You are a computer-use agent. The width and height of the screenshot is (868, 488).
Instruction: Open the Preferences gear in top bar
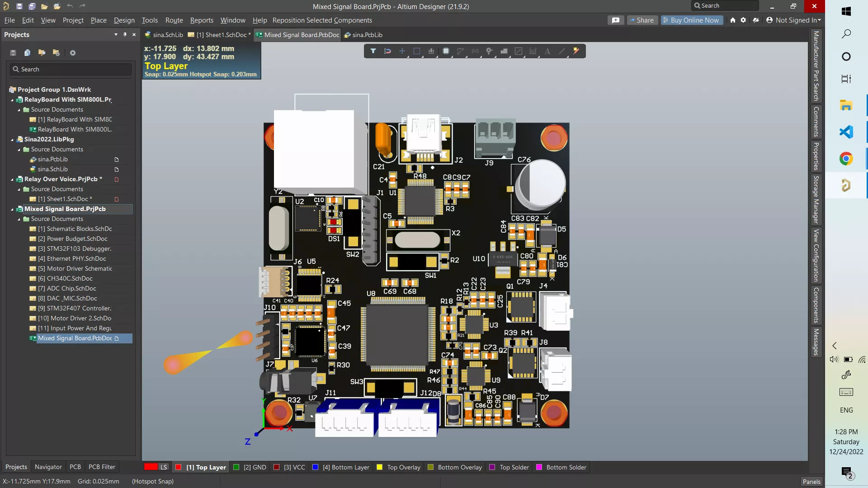click(743, 20)
